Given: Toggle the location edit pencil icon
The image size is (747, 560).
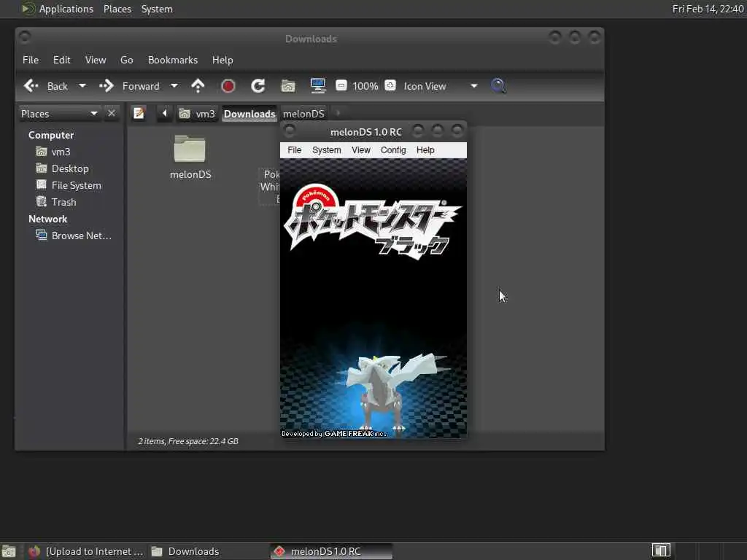Looking at the screenshot, I should pos(139,113).
